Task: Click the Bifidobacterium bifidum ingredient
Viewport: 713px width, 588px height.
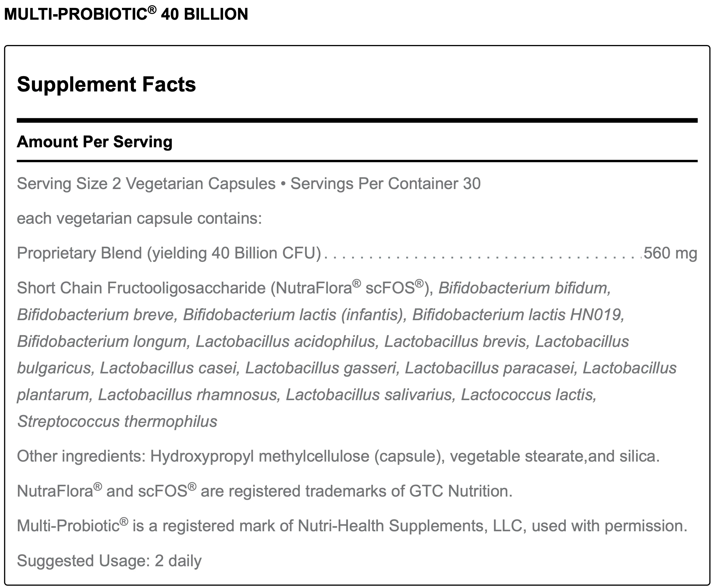Action: coord(524,288)
